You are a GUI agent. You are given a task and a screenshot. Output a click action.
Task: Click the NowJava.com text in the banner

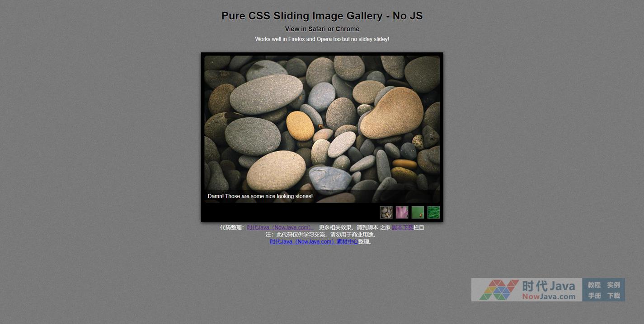pos(549,296)
